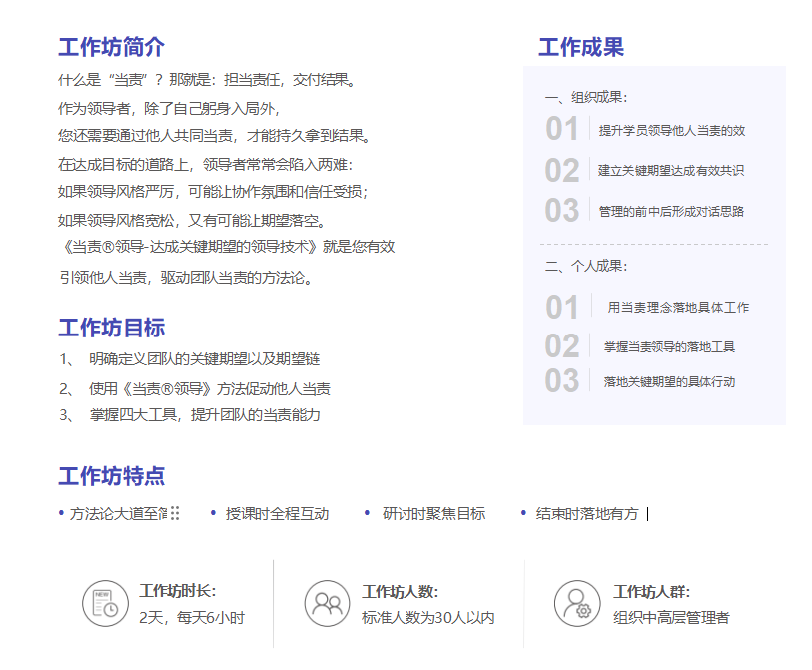Viewport: 812px width, 670px height.
Task: Select the 工作坊简介 heading
Action: pos(111,47)
